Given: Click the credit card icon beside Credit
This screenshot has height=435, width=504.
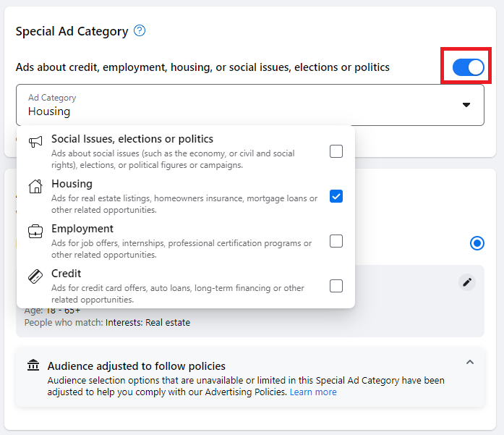Looking at the screenshot, I should pyautogui.click(x=35, y=276).
